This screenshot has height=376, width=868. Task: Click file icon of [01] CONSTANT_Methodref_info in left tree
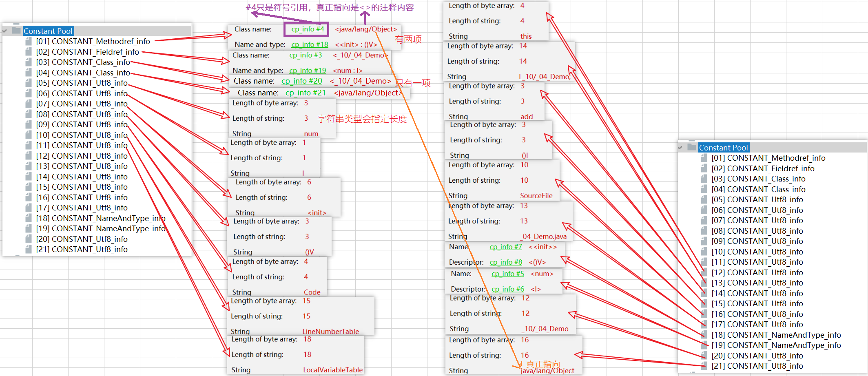click(x=29, y=41)
